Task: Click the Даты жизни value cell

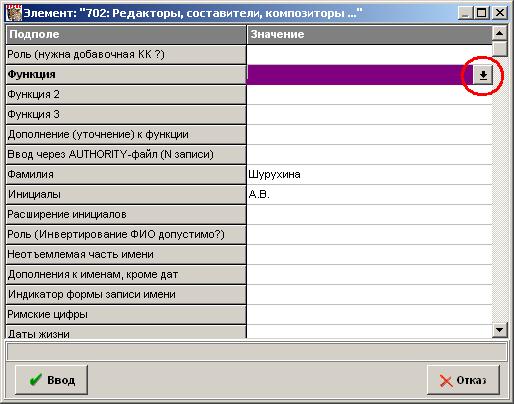Action: (369, 332)
